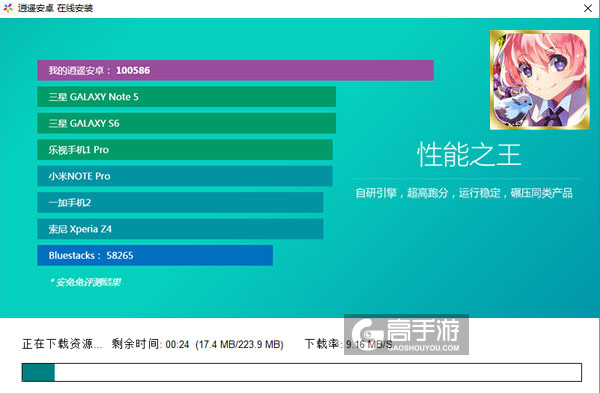The width and height of the screenshot is (600, 393).
Task: Click the 正在下载资源 status text
Action: click(62, 344)
